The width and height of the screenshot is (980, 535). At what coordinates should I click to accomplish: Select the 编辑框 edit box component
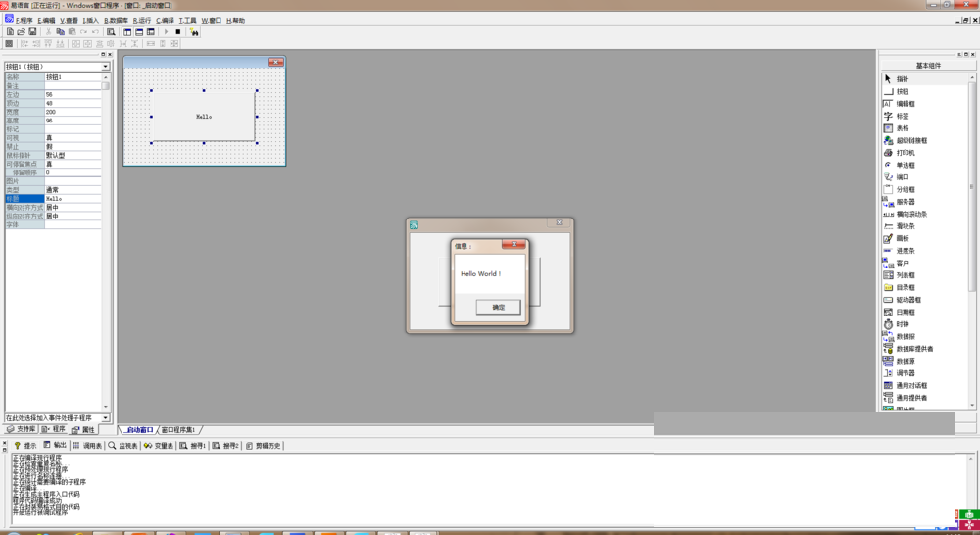tap(926, 104)
